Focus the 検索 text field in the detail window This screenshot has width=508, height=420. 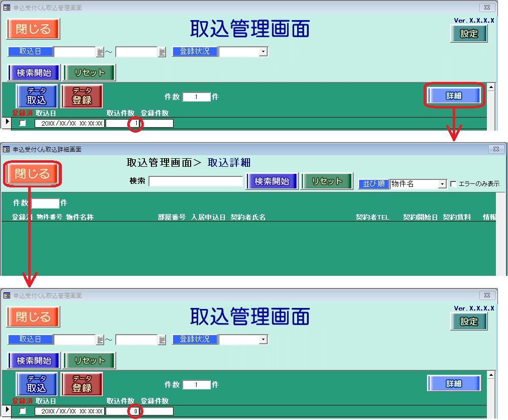(196, 181)
